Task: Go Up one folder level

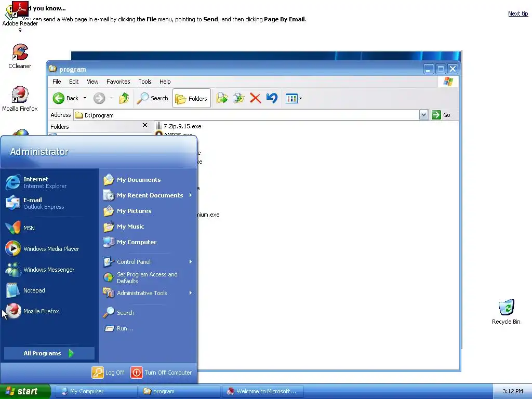Action: [x=124, y=98]
